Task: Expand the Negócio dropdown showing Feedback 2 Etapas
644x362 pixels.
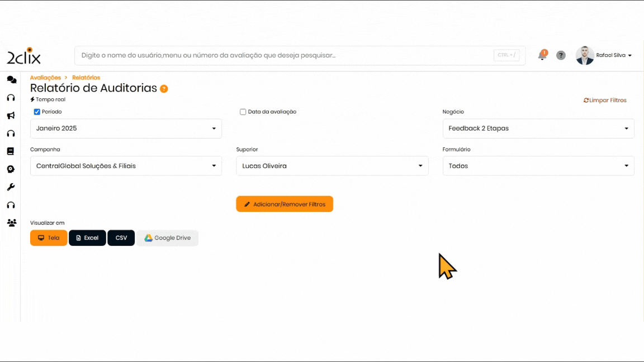Action: click(x=538, y=128)
